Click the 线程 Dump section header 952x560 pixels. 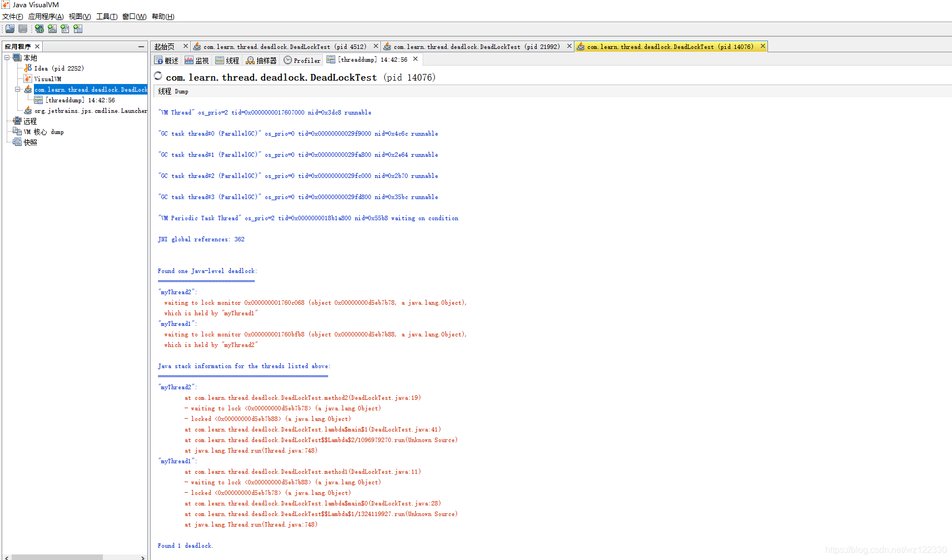click(x=173, y=91)
